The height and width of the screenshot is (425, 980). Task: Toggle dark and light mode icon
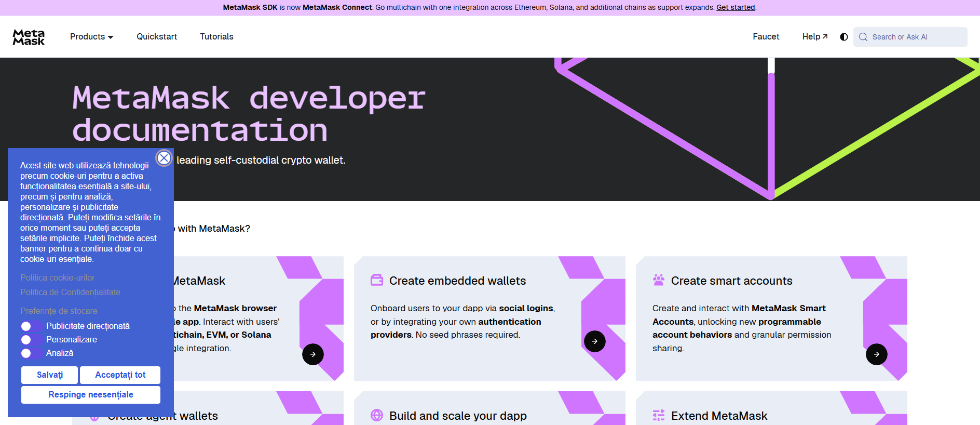click(x=844, y=37)
